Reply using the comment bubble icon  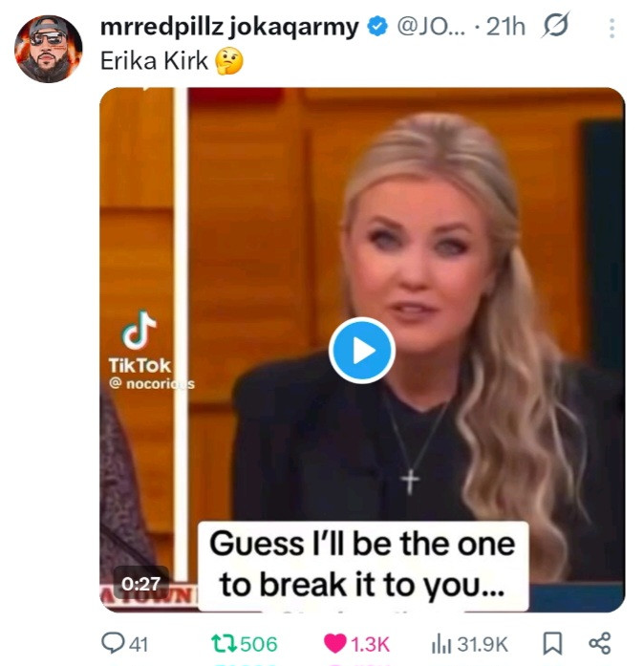click(x=112, y=643)
